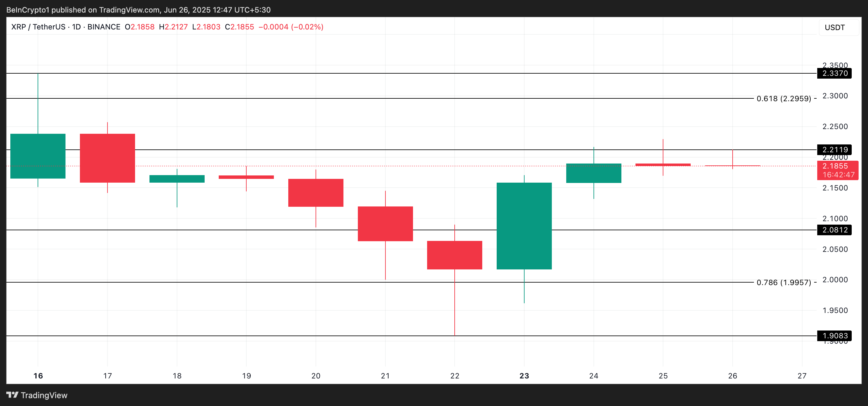Click the 0.618 Fibonacci label (2.2959)
The height and width of the screenshot is (406, 868).
pos(784,99)
